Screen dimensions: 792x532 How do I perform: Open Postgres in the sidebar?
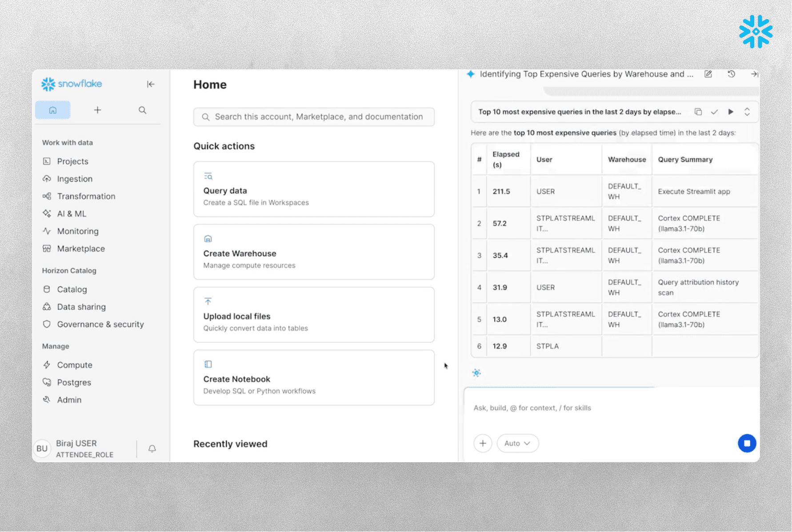(x=74, y=382)
